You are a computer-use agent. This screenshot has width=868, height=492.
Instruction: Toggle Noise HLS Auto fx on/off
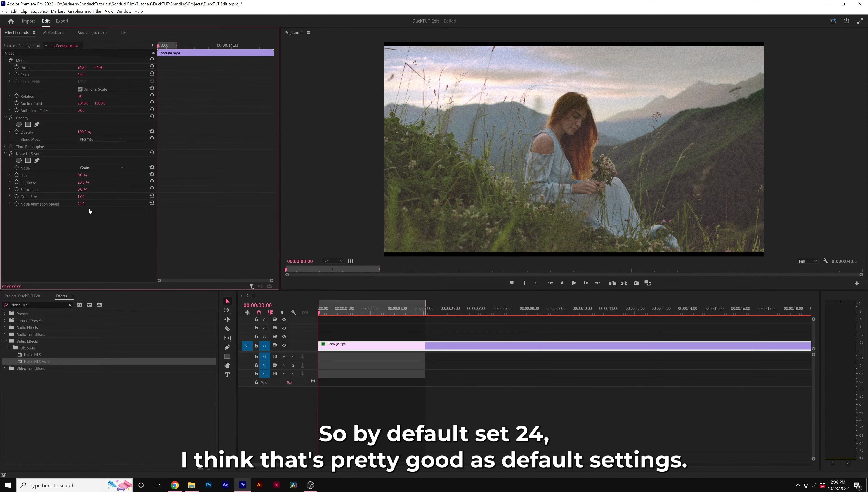point(11,154)
